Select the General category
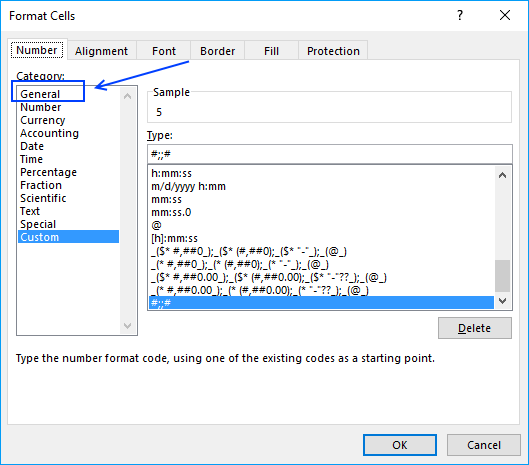529x465 pixels. point(40,94)
